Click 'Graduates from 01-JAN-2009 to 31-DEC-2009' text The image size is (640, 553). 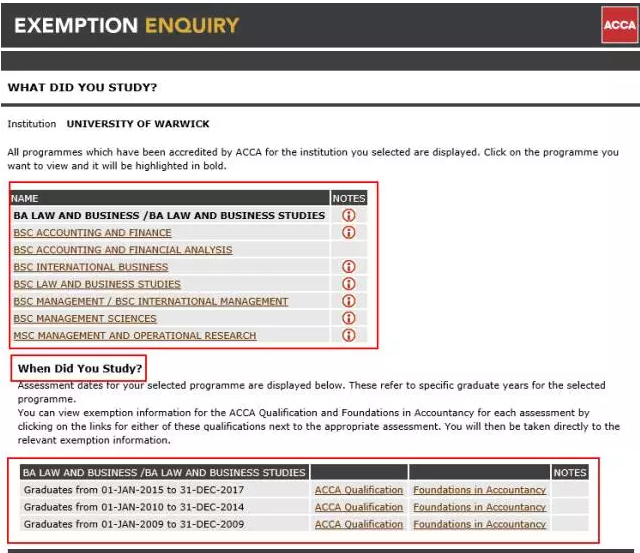tap(134, 524)
